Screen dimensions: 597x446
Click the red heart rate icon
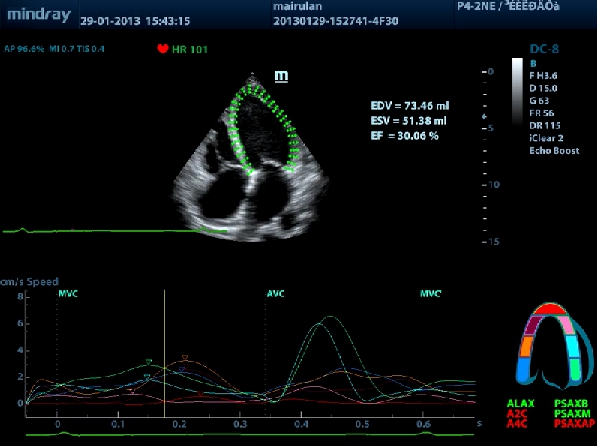click(x=163, y=48)
